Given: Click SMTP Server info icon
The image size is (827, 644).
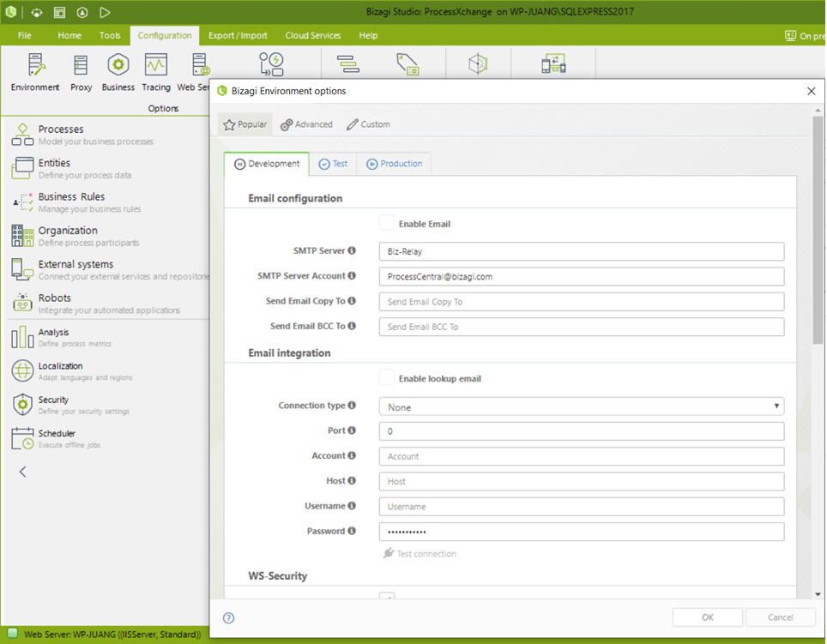Looking at the screenshot, I should pos(352,250).
